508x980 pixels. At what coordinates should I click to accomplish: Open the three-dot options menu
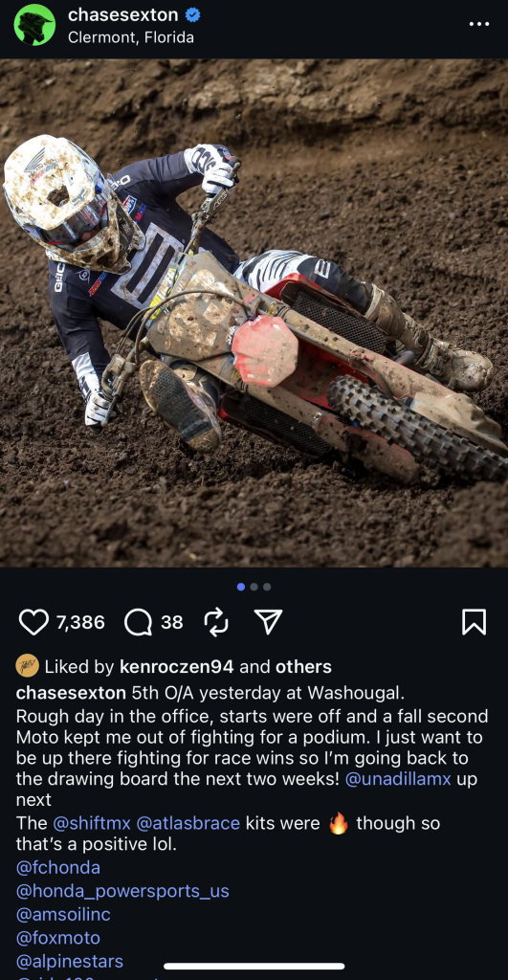tap(478, 24)
